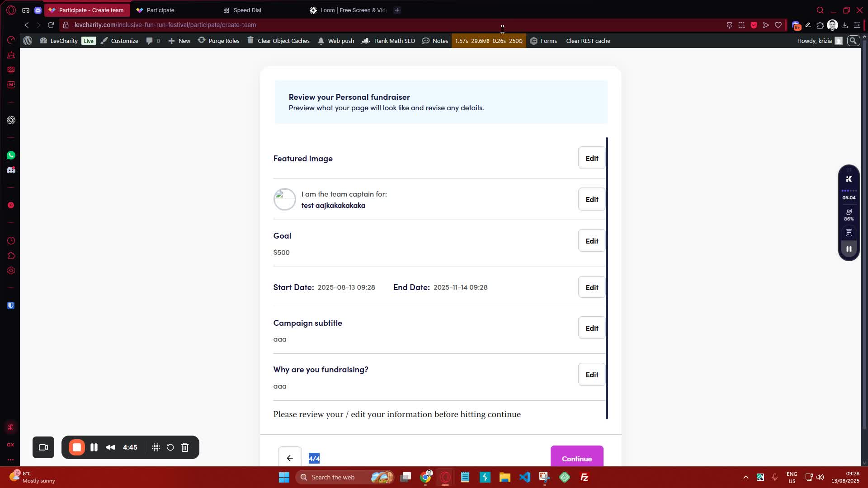The width and height of the screenshot is (868, 488).
Task: Switch to the Loom browser tab
Action: [348, 10]
